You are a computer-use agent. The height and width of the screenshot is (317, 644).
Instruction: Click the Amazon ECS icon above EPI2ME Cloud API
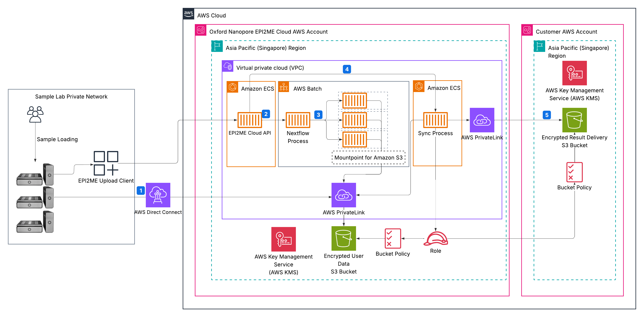tap(232, 87)
